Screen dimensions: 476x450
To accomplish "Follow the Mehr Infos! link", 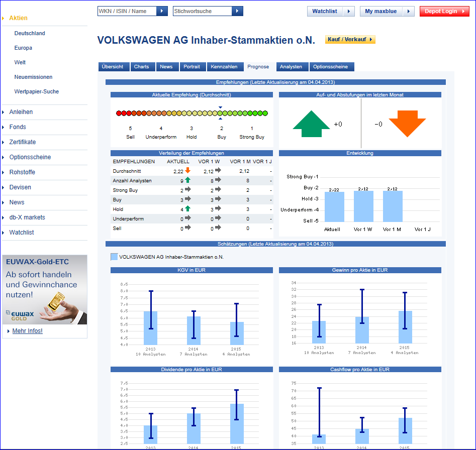I will (x=27, y=331).
